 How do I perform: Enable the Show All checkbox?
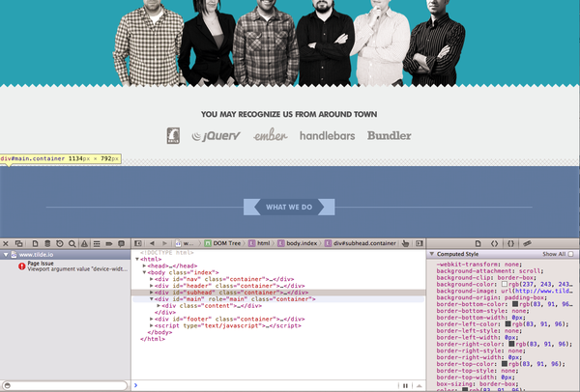(x=571, y=254)
